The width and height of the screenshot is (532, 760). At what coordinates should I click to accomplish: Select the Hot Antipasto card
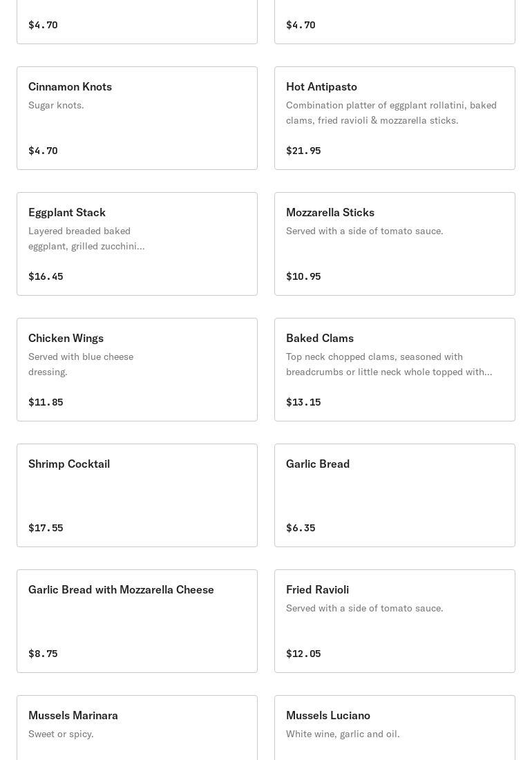395,118
